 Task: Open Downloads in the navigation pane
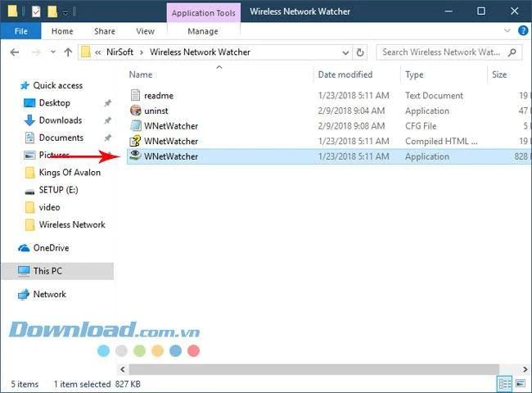[61, 120]
